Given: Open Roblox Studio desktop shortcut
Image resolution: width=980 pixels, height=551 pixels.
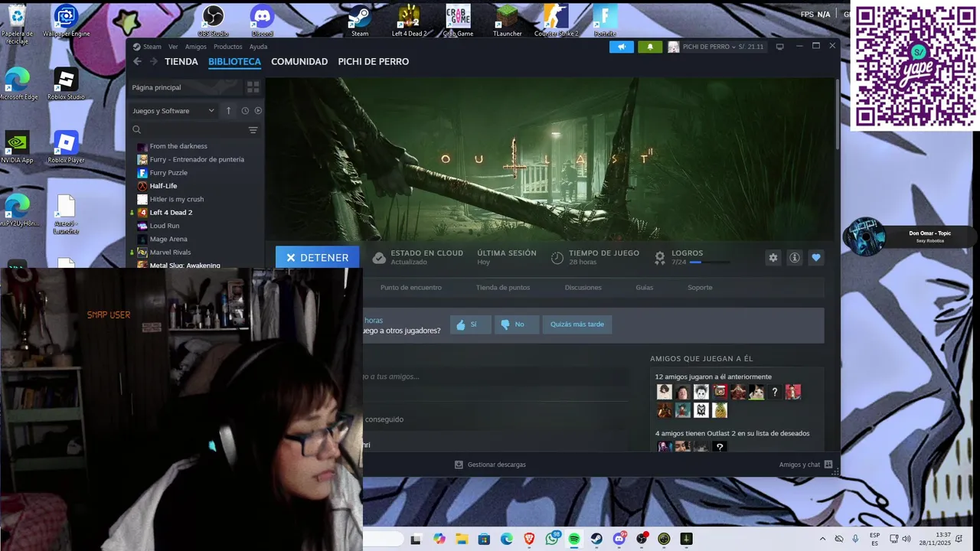Looking at the screenshot, I should [x=66, y=84].
